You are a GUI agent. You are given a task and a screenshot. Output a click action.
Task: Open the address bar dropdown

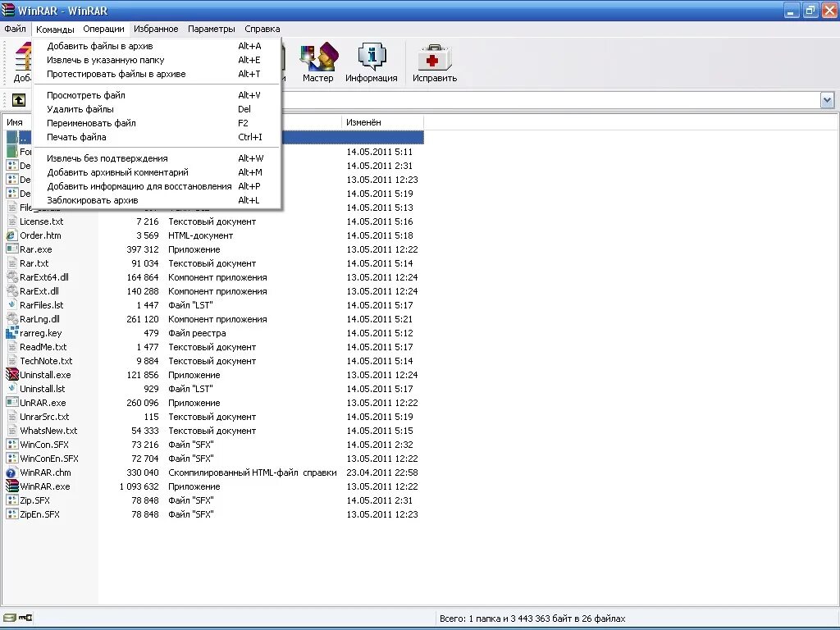click(x=827, y=100)
